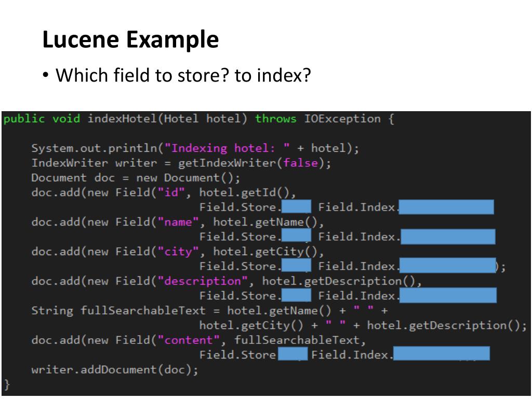Image resolution: width=532 pixels, height=399 pixels.
Task: Click the "description" string in the code
Action: [203, 281]
